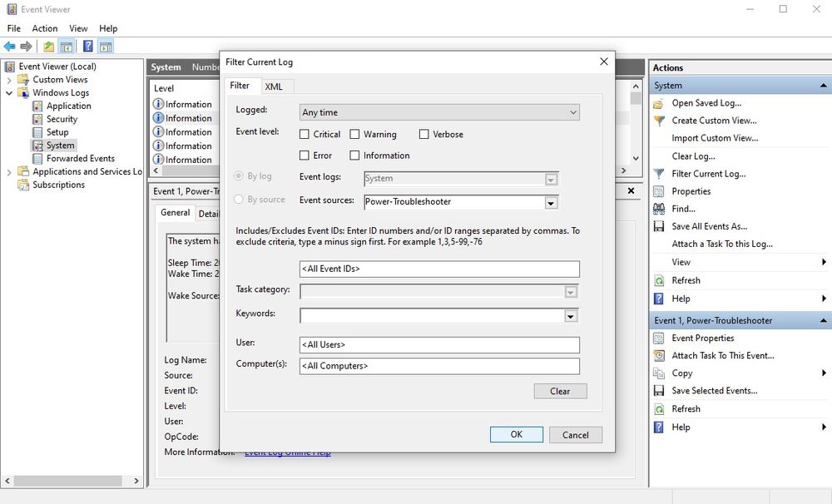The width and height of the screenshot is (832, 504).
Task: Open the Logged time range dropdown
Action: click(572, 111)
